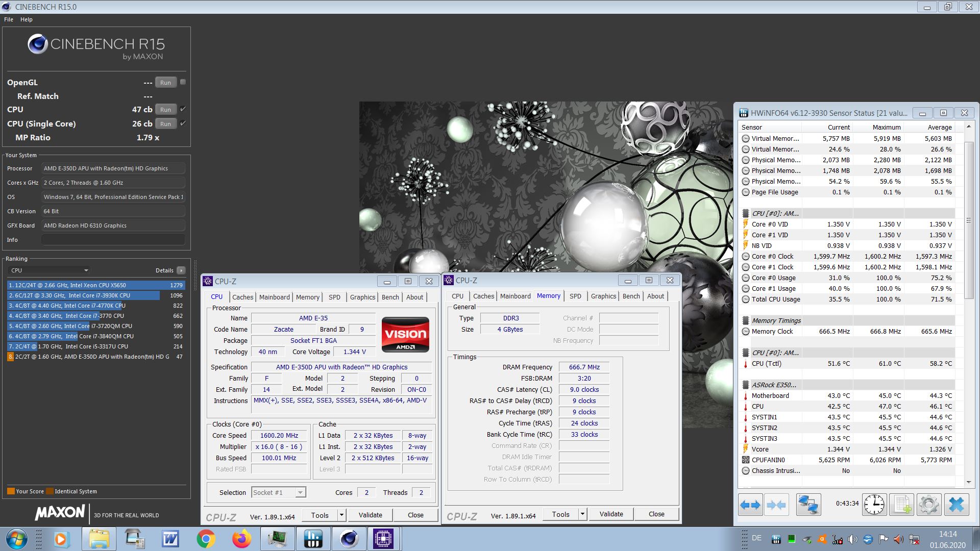This screenshot has height=551, width=980.
Task: Switch to the system monitor taskbar icon
Action: point(277,539)
